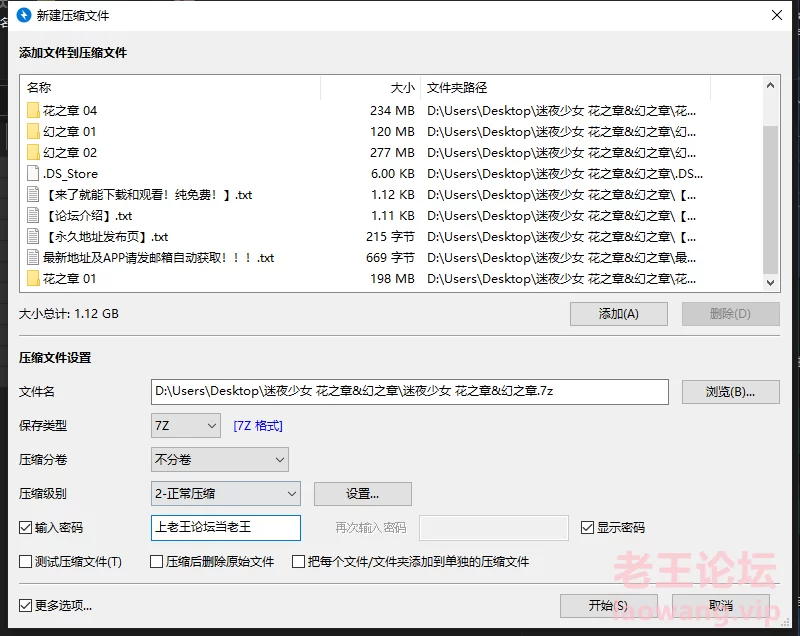Open the 压缩级别 2-正常压缩 dropdown
Image resolution: width=800 pixels, height=636 pixels.
coord(226,494)
